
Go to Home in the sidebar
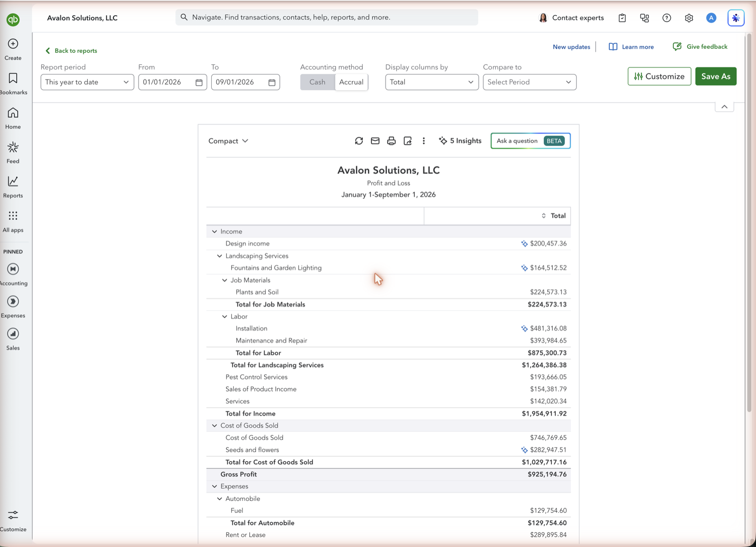(x=13, y=118)
